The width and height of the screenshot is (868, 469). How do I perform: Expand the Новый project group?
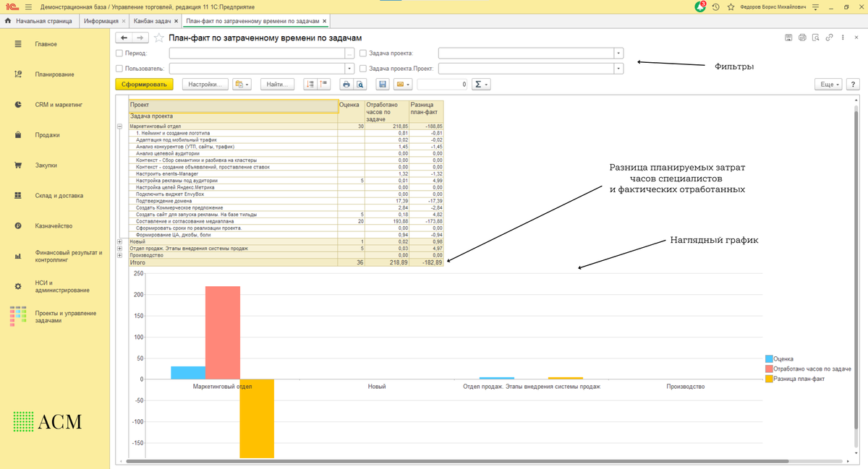pos(120,241)
